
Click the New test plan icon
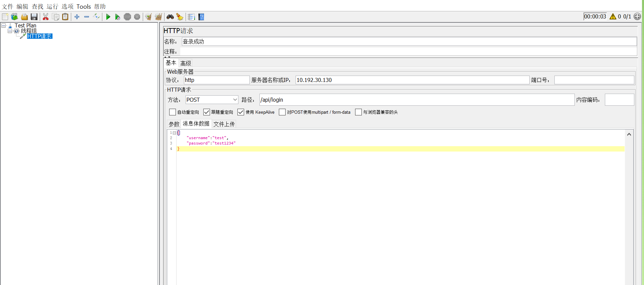[x=5, y=17]
